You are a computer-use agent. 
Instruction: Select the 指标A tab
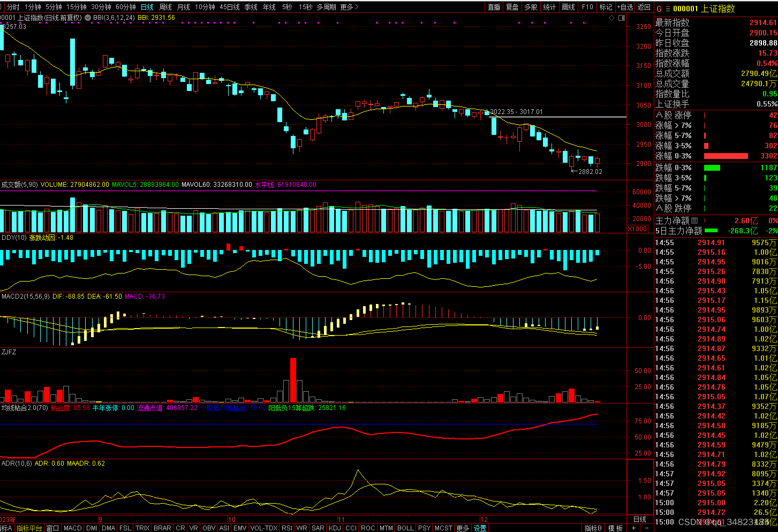6,528
